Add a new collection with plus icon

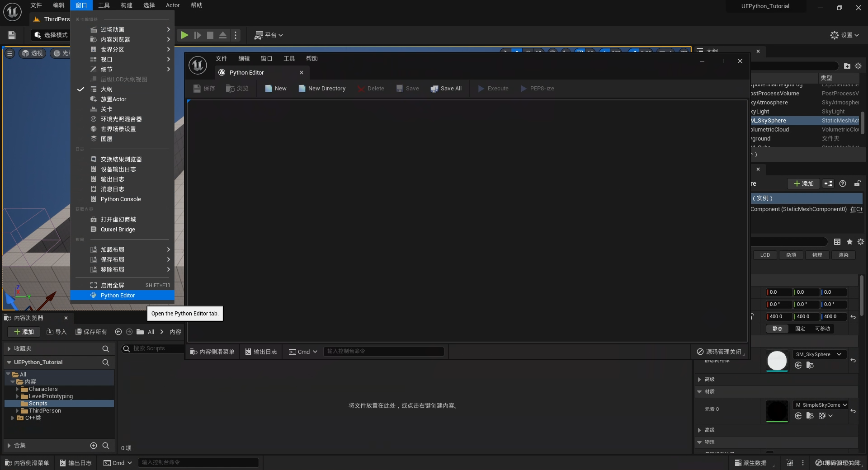[94, 446]
